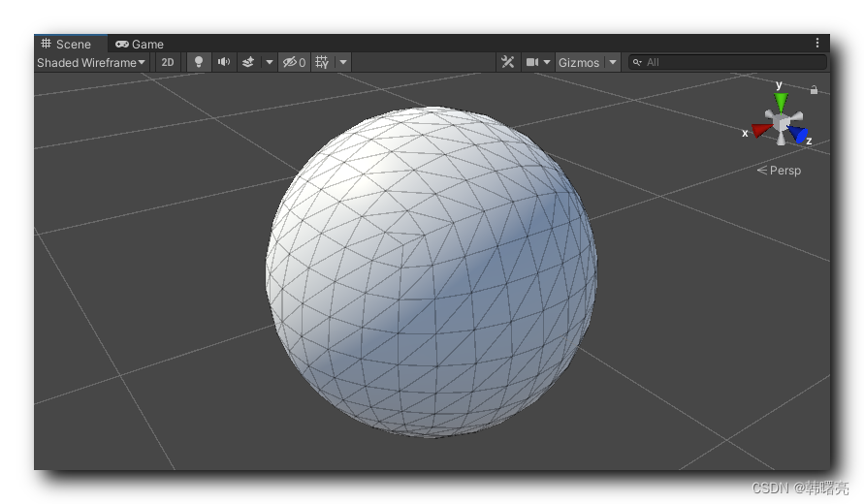The width and height of the screenshot is (864, 504).
Task: Click the blue Z axis cone on gizmo
Action: click(798, 134)
